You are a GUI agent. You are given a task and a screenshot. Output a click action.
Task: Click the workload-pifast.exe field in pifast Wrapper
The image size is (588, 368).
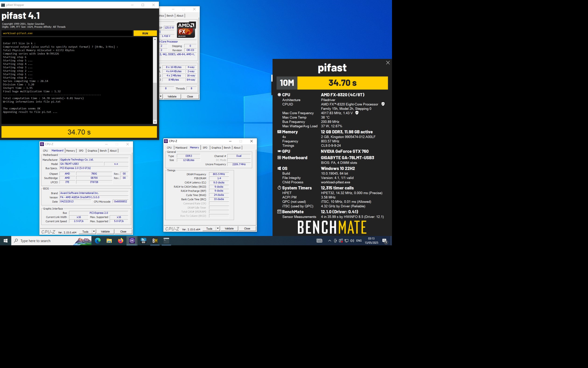(x=67, y=33)
